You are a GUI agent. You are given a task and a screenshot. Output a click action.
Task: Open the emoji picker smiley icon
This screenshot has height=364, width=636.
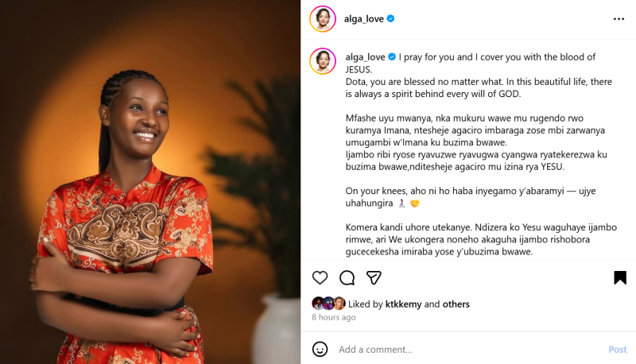pyautogui.click(x=320, y=349)
